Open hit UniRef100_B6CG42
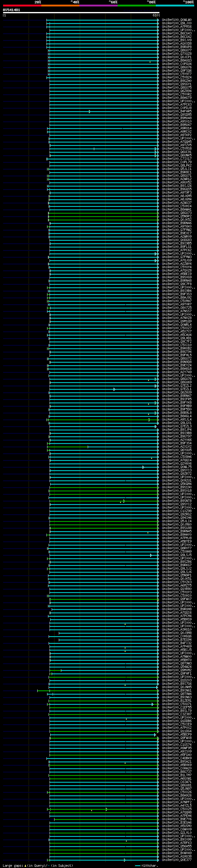The width and height of the screenshot is (197, 868). tap(177, 37)
